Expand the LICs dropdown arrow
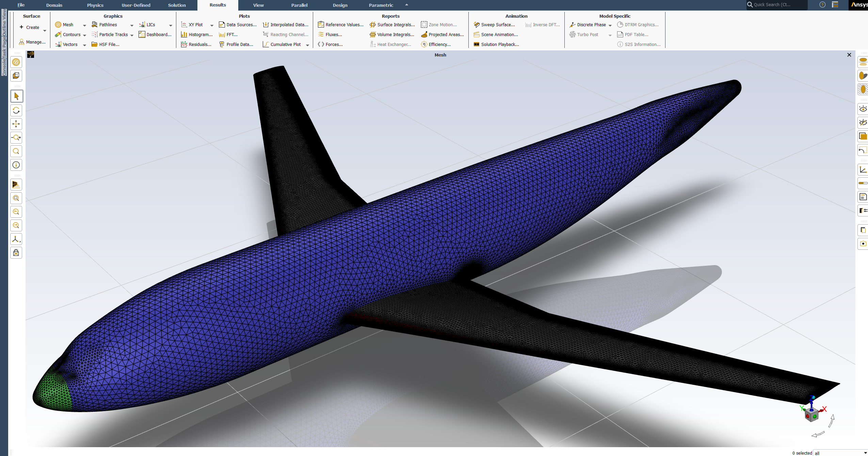The image size is (868, 456). point(171,25)
